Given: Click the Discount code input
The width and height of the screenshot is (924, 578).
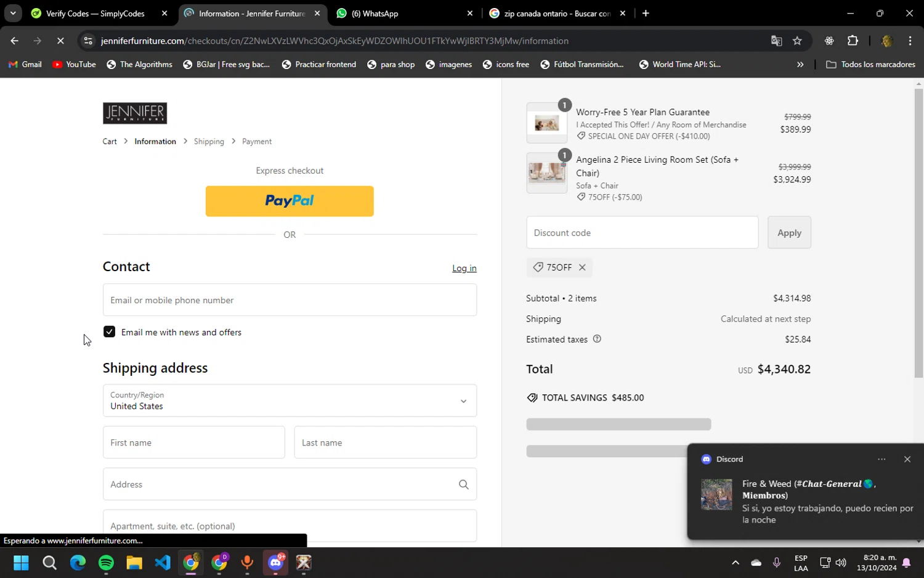Looking at the screenshot, I should click(642, 232).
